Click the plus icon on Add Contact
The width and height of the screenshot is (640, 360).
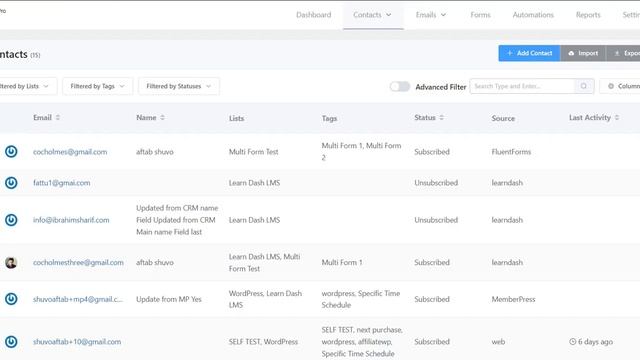pyautogui.click(x=509, y=53)
